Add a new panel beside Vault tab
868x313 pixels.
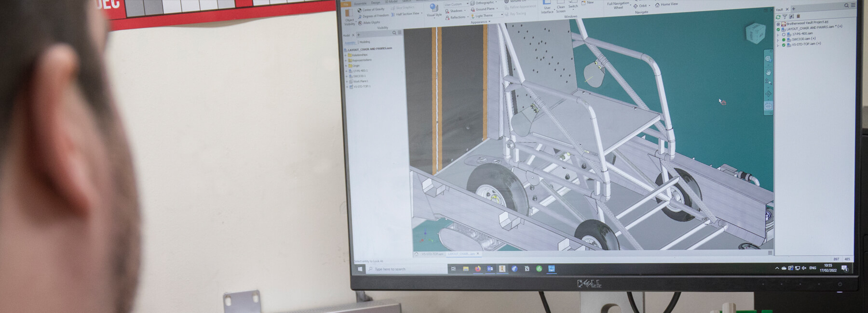click(x=794, y=9)
